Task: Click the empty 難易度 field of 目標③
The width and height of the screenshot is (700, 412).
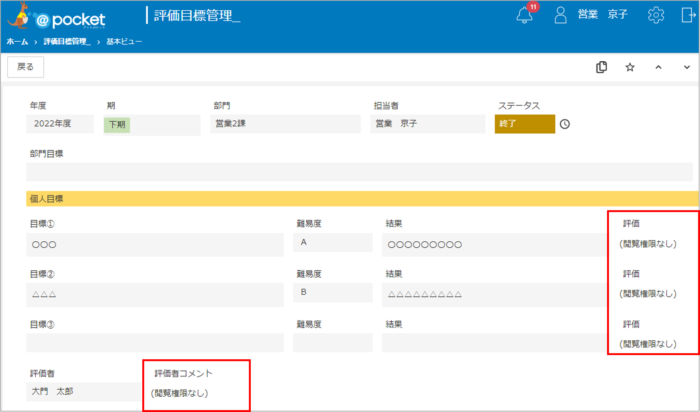Action: (x=333, y=343)
